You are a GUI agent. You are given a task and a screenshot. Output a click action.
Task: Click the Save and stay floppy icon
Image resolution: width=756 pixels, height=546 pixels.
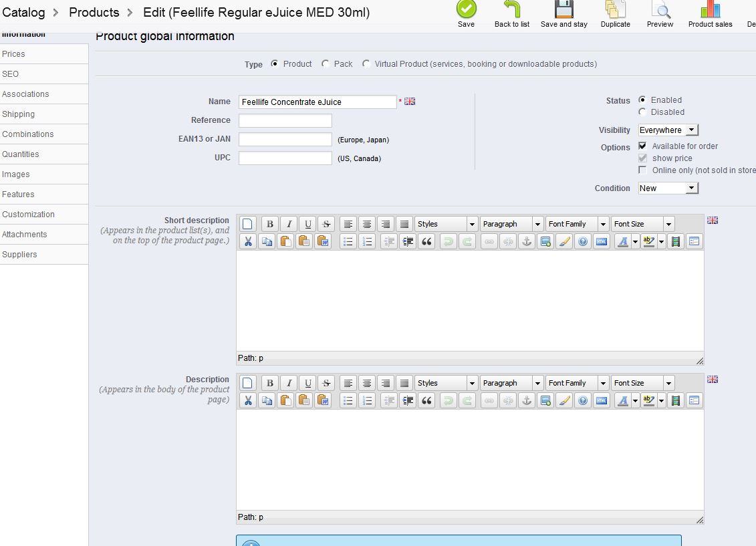563,9
